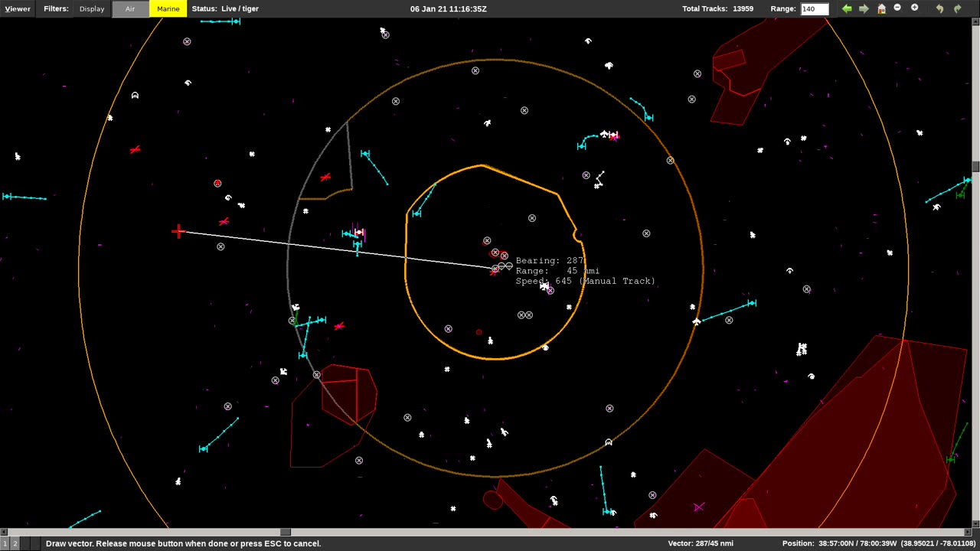Select the red cross marker at the vector's start
This screenshot has width=980, height=551.
pyautogui.click(x=178, y=231)
